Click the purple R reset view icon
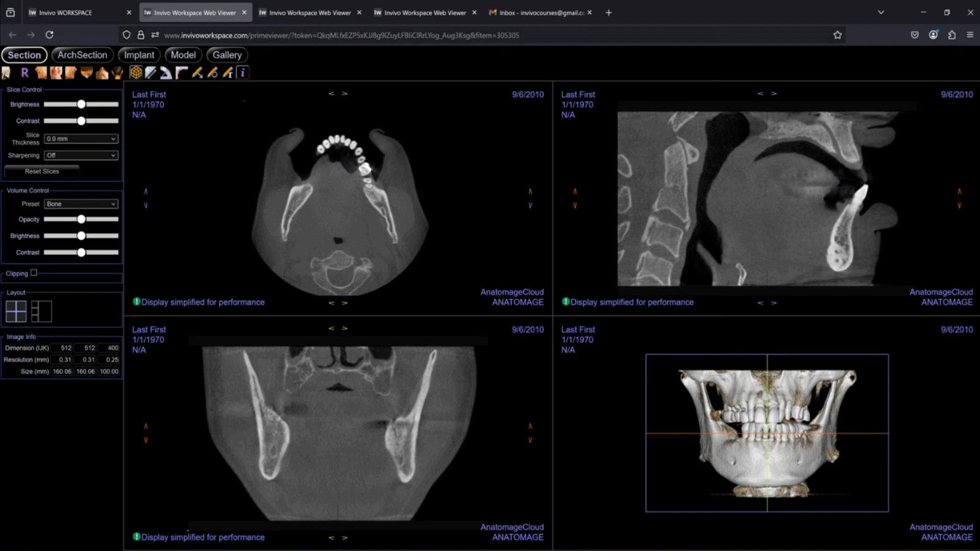 24,73
